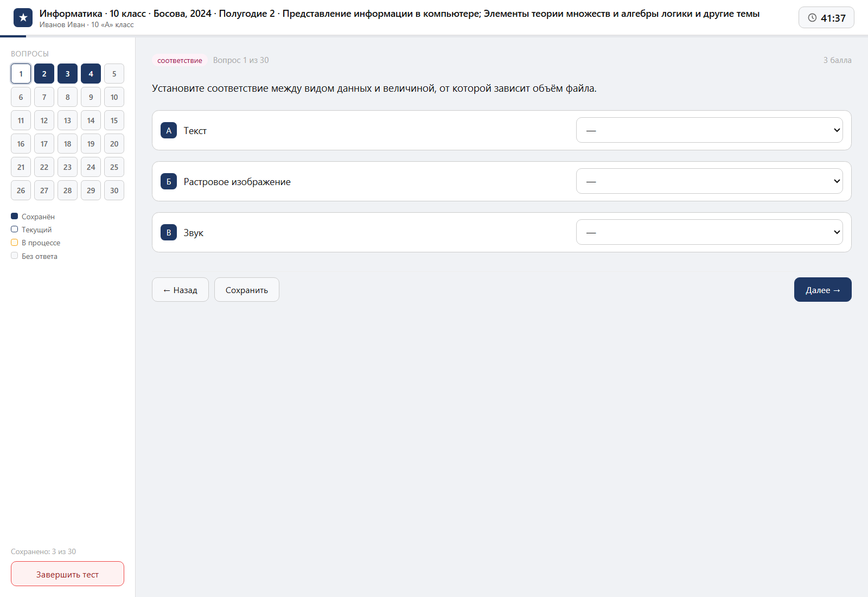Go to question 1
Screen dimensions: 868x597
21,74
